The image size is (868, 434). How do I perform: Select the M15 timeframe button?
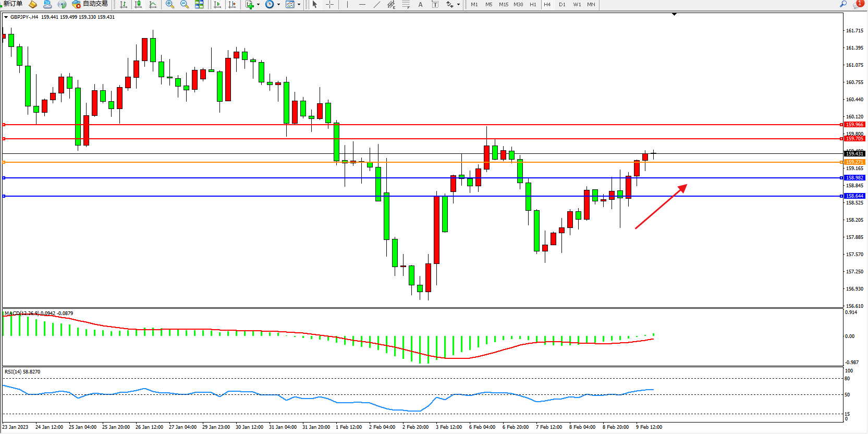503,5
